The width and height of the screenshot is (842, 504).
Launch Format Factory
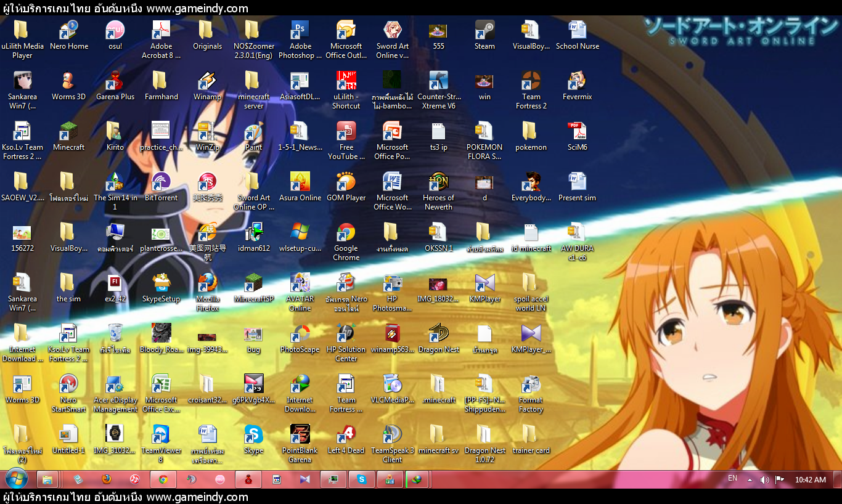[x=531, y=393]
